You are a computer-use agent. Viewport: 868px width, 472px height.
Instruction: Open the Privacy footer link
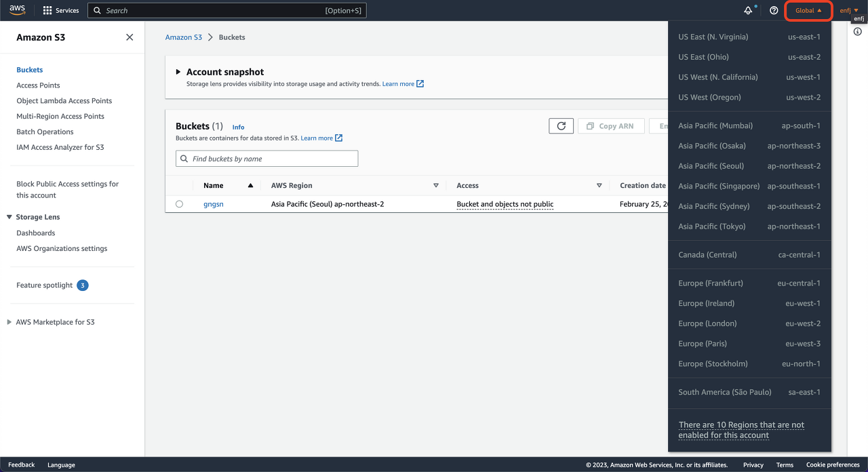point(753,465)
